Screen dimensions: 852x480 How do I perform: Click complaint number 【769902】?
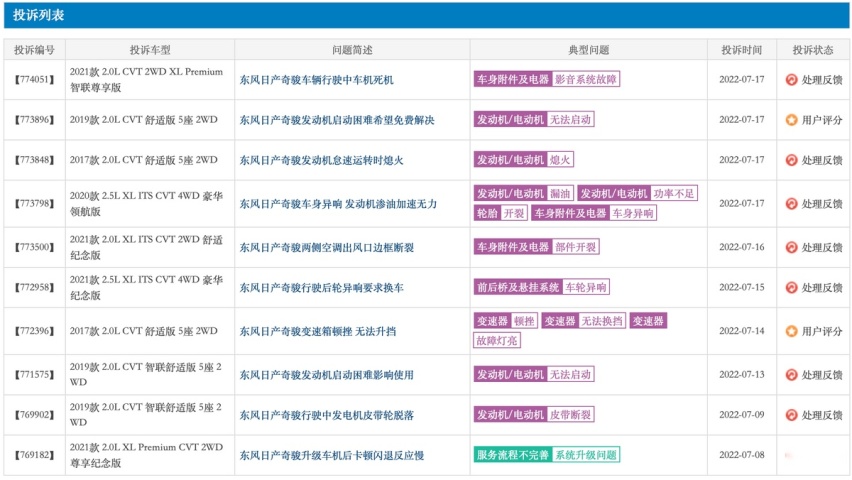(x=34, y=415)
